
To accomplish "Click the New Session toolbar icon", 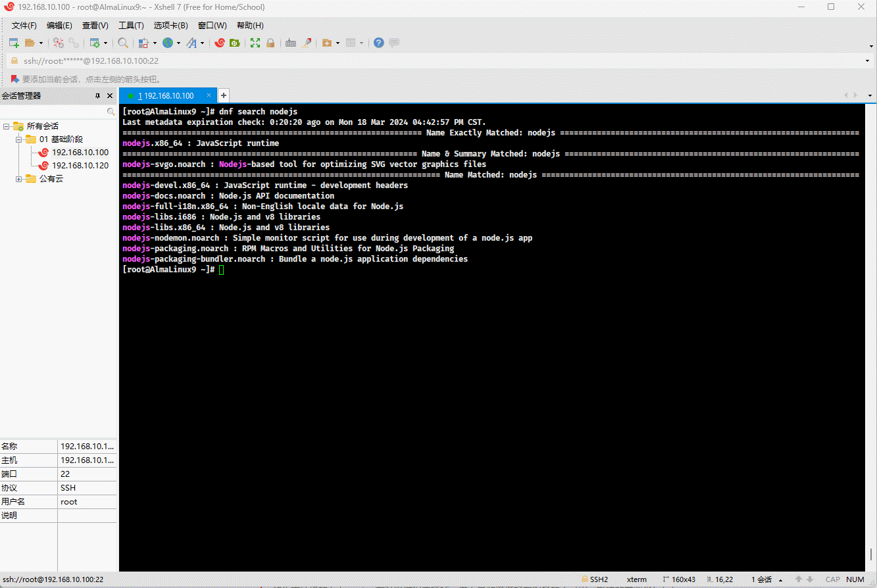I will (13, 43).
